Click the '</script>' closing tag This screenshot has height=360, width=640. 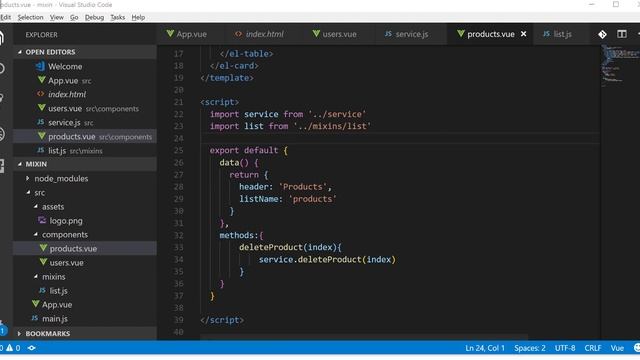[x=222, y=320]
